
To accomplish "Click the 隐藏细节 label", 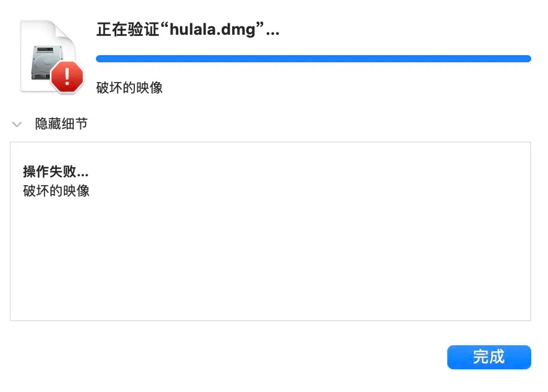I will point(61,124).
